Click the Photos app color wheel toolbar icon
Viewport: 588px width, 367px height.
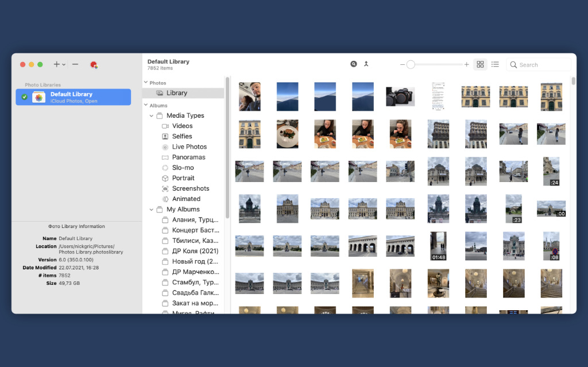tap(94, 65)
